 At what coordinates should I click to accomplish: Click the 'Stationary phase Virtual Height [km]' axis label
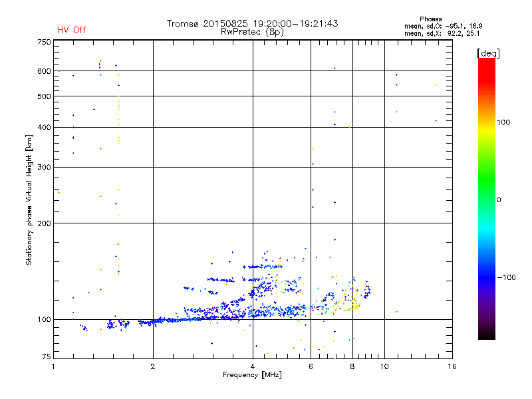[29, 200]
